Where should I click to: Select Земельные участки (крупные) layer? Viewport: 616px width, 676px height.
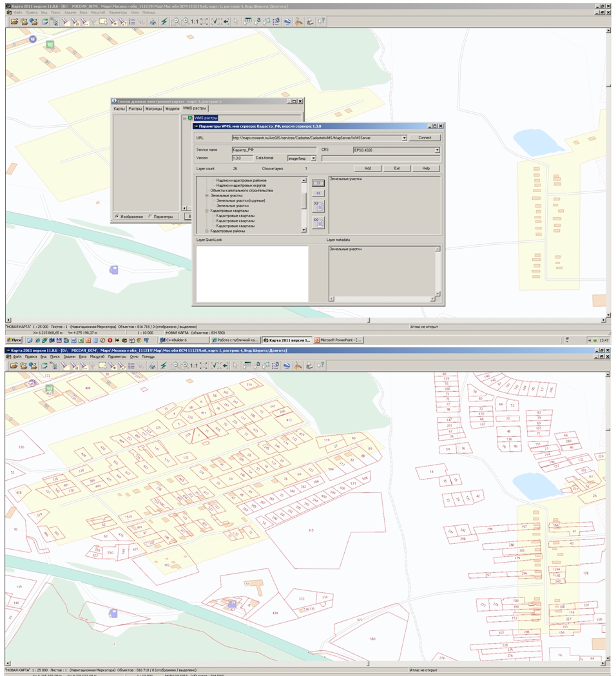240,201
